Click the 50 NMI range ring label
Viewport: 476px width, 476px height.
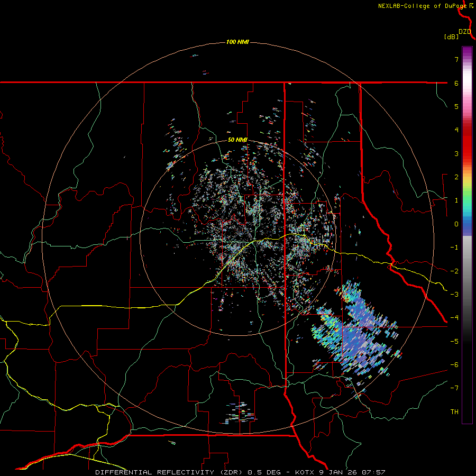point(237,140)
